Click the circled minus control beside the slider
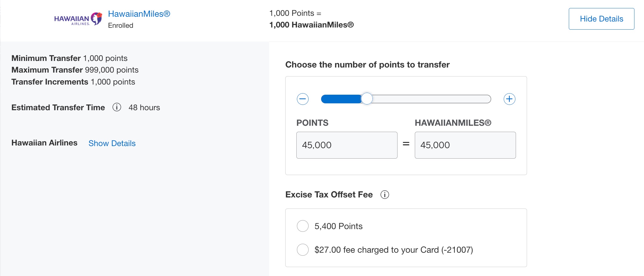 (303, 99)
